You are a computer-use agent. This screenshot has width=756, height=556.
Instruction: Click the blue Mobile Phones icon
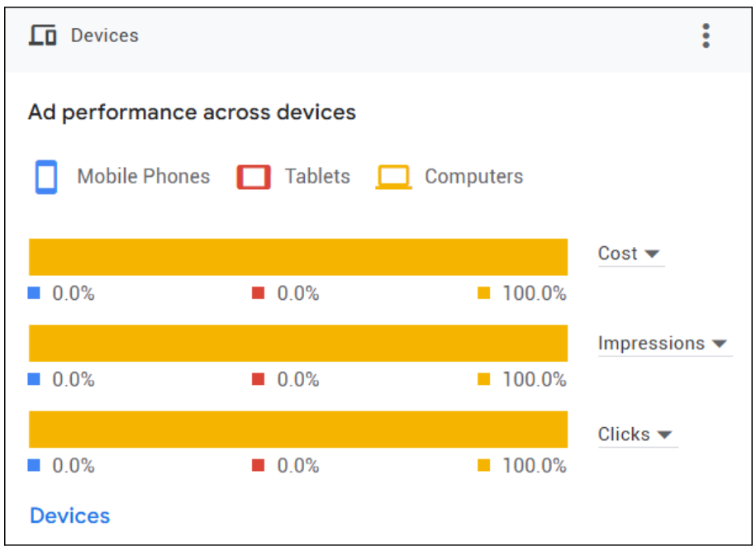[46, 177]
